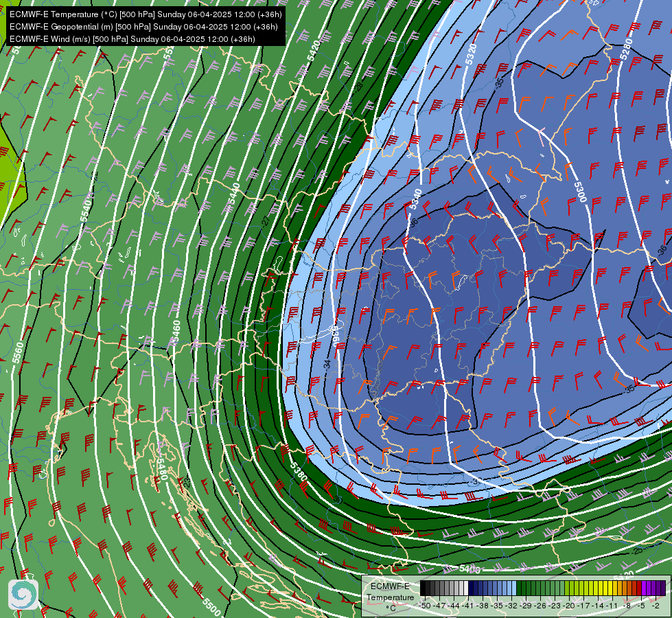Click the 5500 geopotential contour label

coord(211,606)
